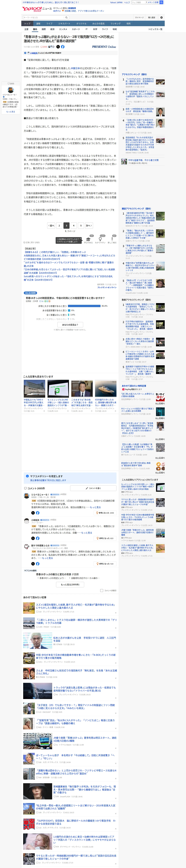React with the 学びがある graduation cap icon
The image size is (186, 868).
tap(89, 240)
